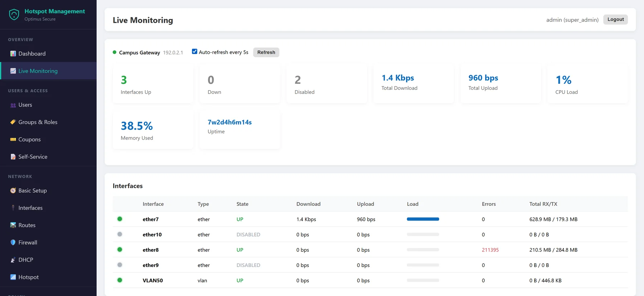Open the Dashboard menu item
Screen dimensions: 644x296
coord(48,54)
